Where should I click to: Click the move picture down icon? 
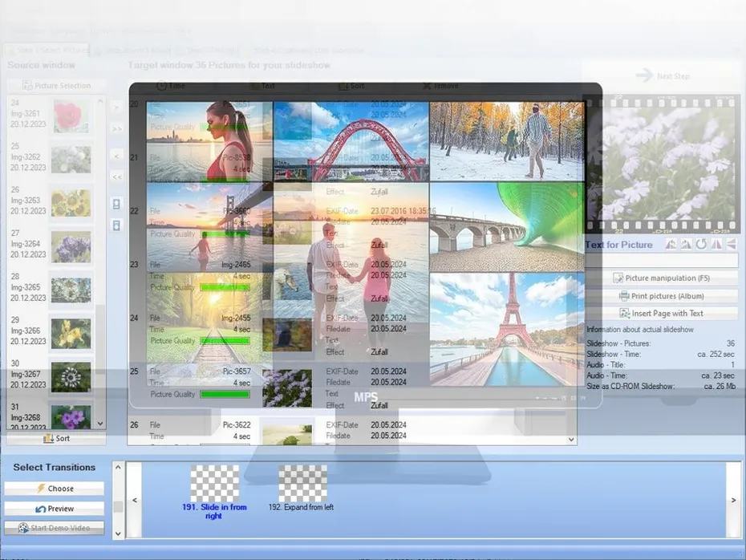coord(116,225)
